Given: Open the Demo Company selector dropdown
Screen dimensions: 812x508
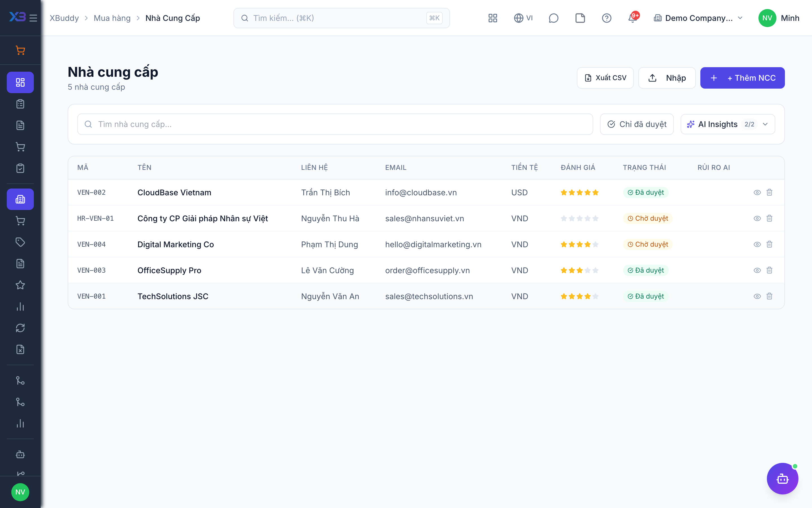Looking at the screenshot, I should coord(698,18).
